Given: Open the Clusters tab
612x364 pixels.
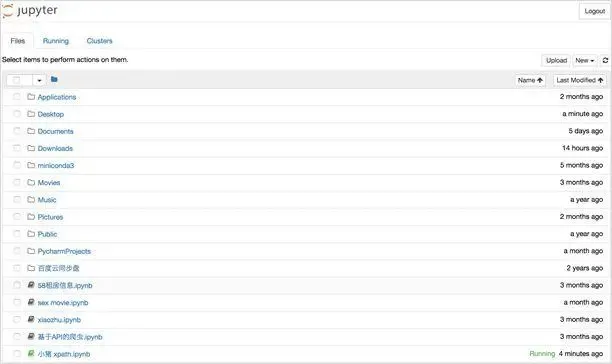Looking at the screenshot, I should click(100, 41).
